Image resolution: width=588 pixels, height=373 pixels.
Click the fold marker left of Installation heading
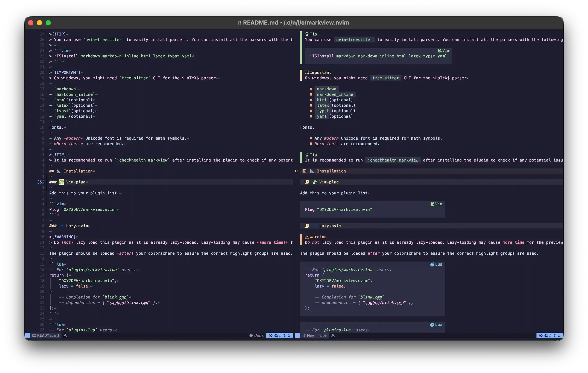[x=297, y=171]
